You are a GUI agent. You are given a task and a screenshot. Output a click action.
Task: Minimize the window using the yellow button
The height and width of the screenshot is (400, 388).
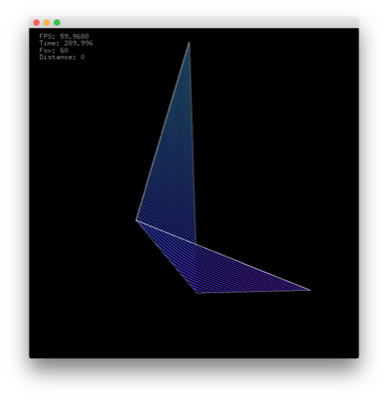pos(47,23)
